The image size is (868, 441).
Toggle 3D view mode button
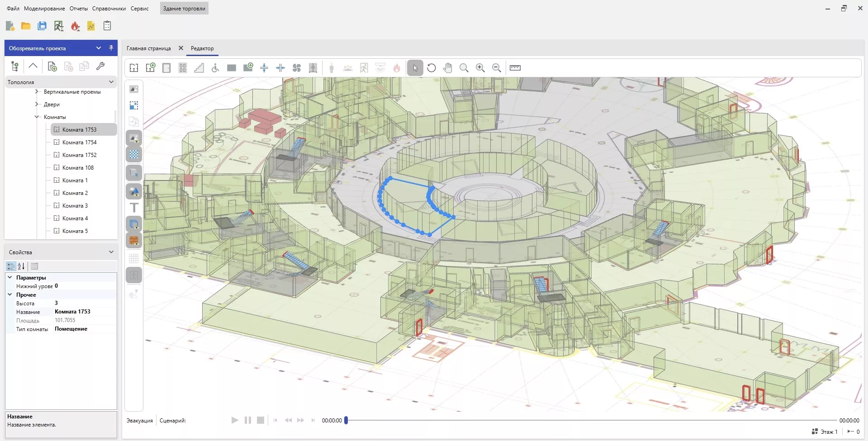pos(134,173)
